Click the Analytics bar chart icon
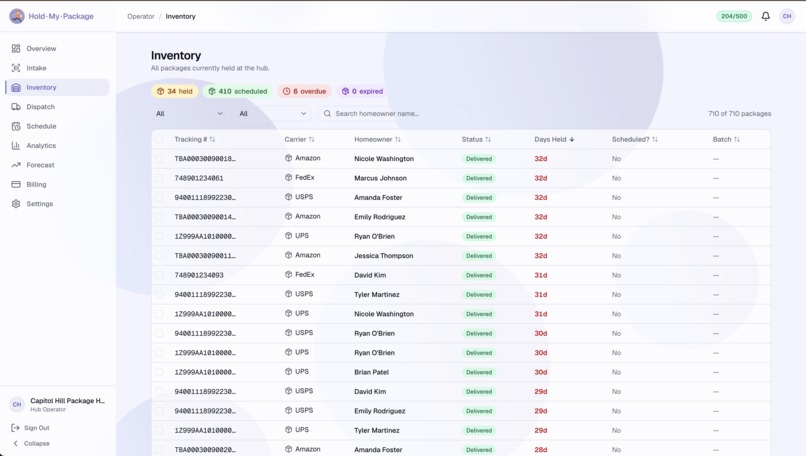Viewport: 806px width, 456px height. [x=16, y=145]
